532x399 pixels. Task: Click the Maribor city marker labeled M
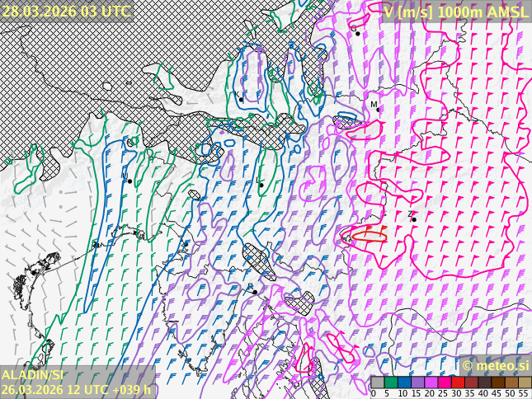coord(377,111)
